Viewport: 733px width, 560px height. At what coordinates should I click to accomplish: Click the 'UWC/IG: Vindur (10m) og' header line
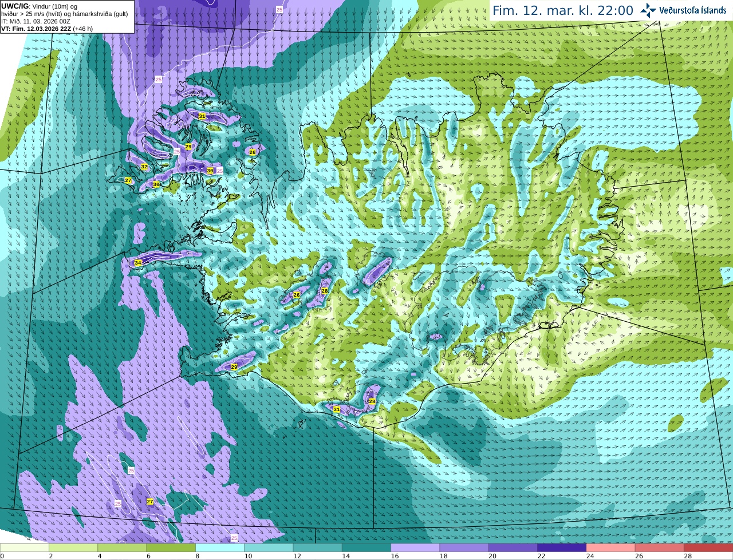pos(39,6)
